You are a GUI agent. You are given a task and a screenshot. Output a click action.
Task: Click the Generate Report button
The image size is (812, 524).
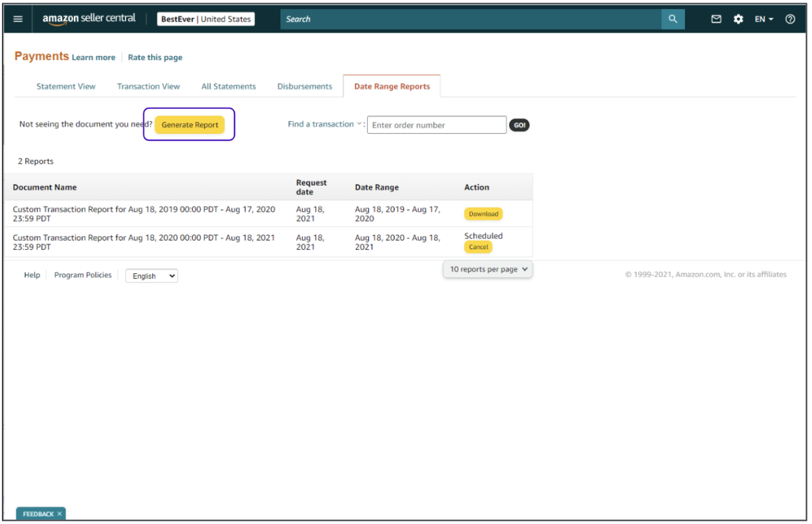pos(190,125)
